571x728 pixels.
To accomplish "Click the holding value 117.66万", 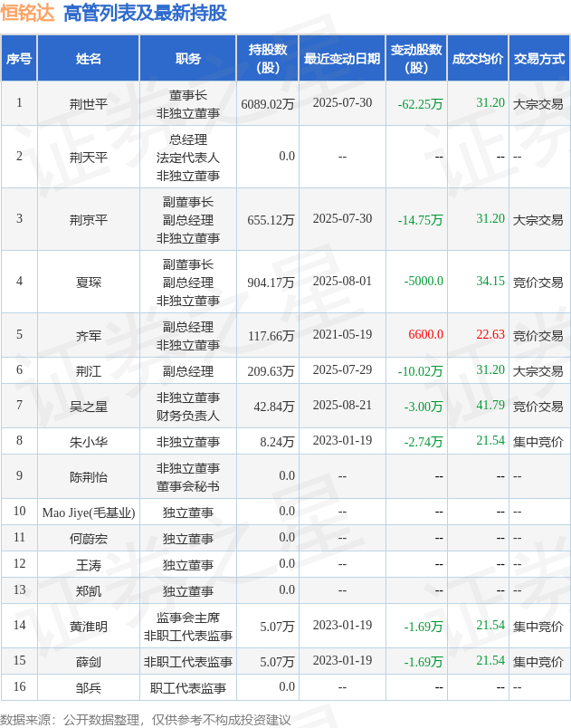I will coord(271,336).
